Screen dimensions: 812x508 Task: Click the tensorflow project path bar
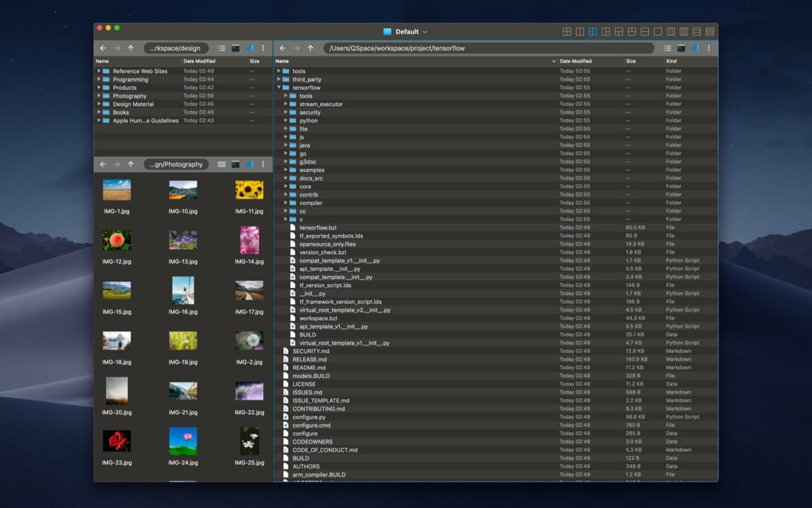point(489,48)
